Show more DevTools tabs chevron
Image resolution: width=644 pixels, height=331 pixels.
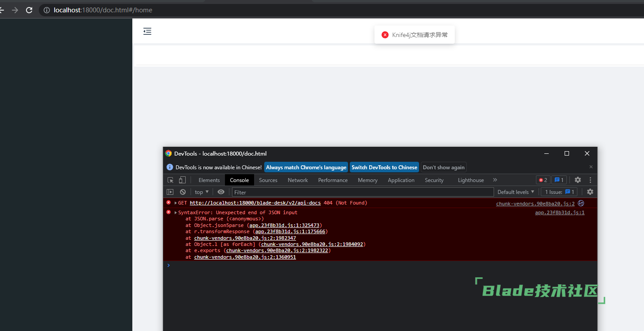495,180
